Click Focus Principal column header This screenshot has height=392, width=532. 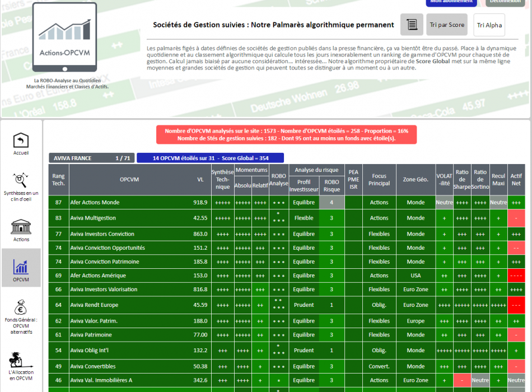[x=379, y=180]
